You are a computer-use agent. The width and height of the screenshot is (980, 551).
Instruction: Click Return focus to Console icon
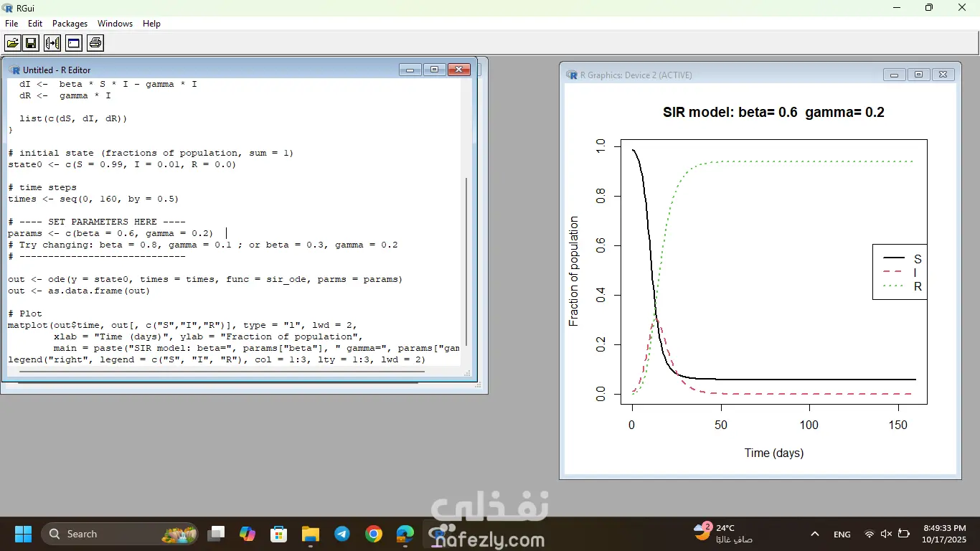[x=74, y=43]
